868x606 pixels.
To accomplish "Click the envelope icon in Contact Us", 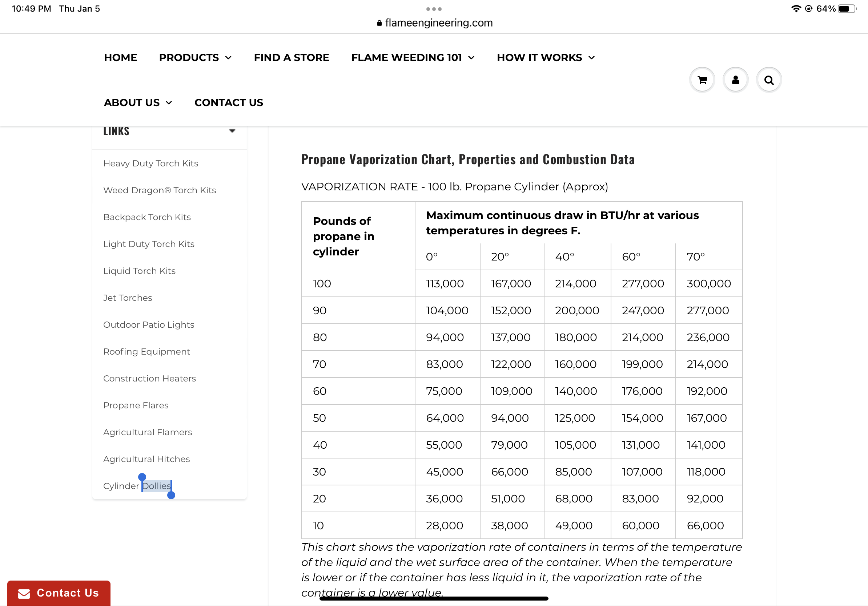I will [24, 594].
